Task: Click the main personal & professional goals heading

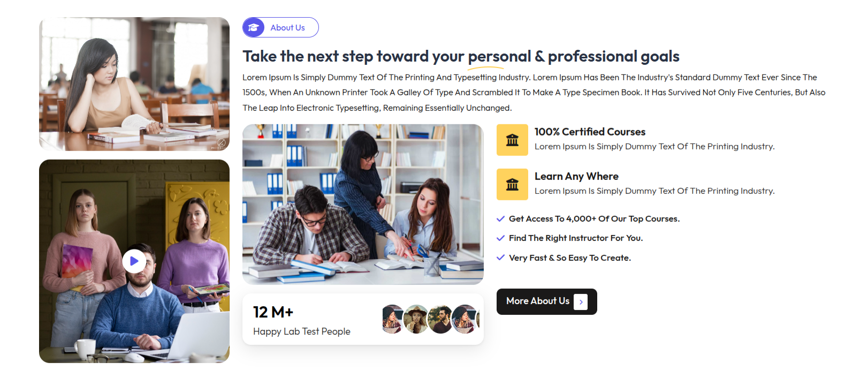Action: pyautogui.click(x=461, y=56)
